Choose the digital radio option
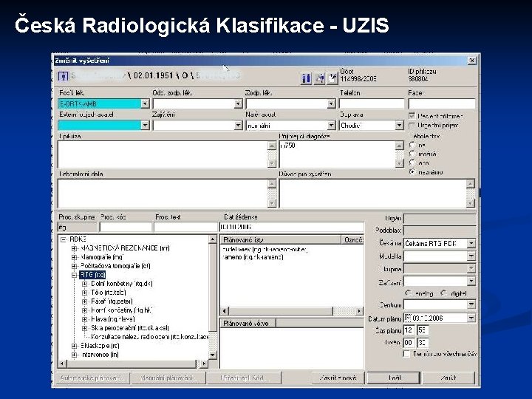Screen dimensions: 532x399 point(443,293)
